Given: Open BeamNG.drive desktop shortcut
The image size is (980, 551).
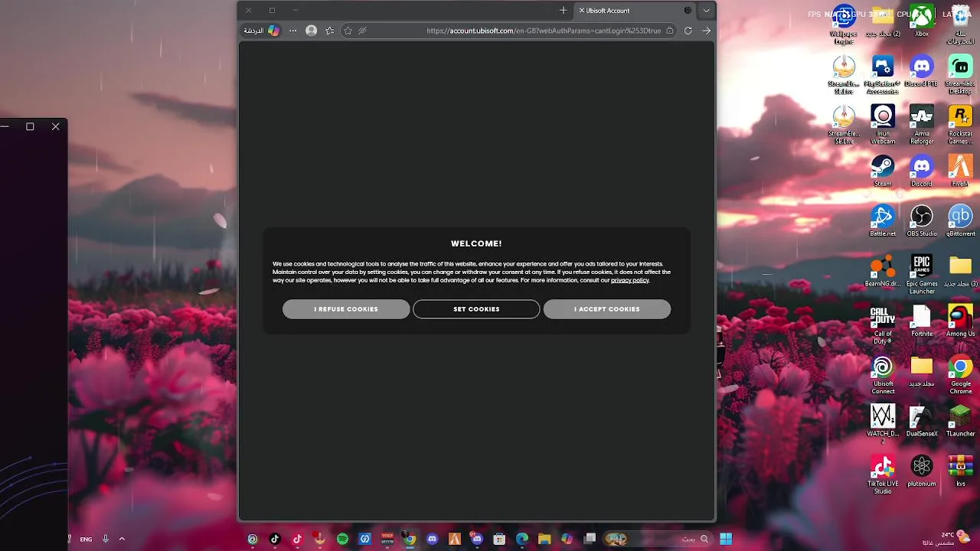Looking at the screenshot, I should click(883, 272).
